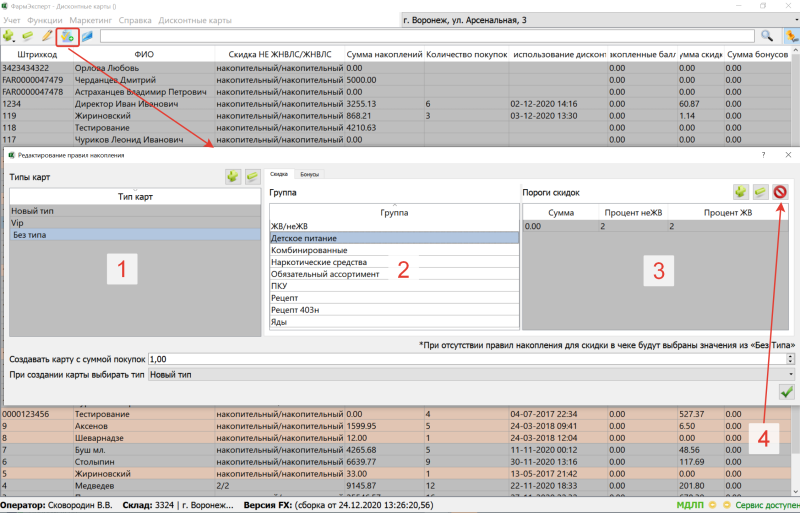Image resolution: width=800 pixels, height=513 pixels.
Task: Add a new discount threshold with green plus
Action: tap(740, 191)
